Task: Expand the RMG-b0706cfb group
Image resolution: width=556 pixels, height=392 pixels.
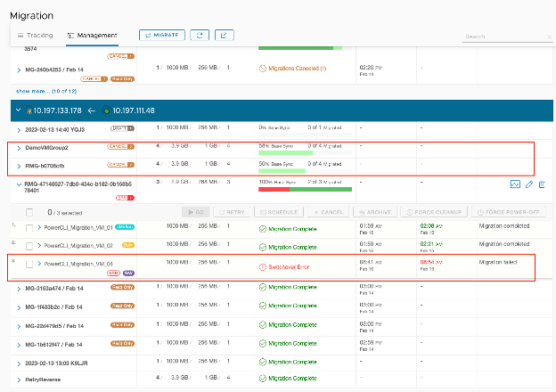Action: click(19, 165)
